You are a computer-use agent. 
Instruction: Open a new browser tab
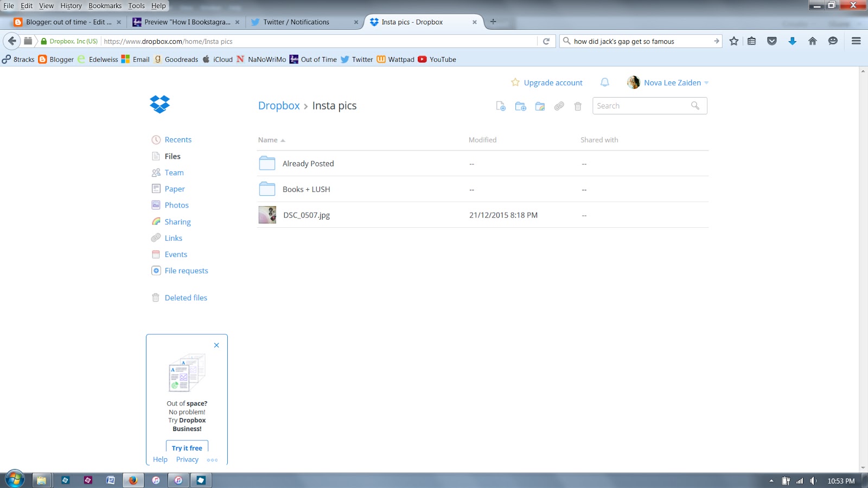coord(493,22)
